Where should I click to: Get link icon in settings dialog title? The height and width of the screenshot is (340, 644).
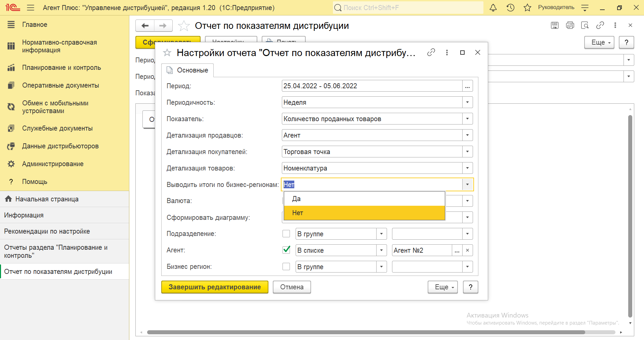pos(431,52)
